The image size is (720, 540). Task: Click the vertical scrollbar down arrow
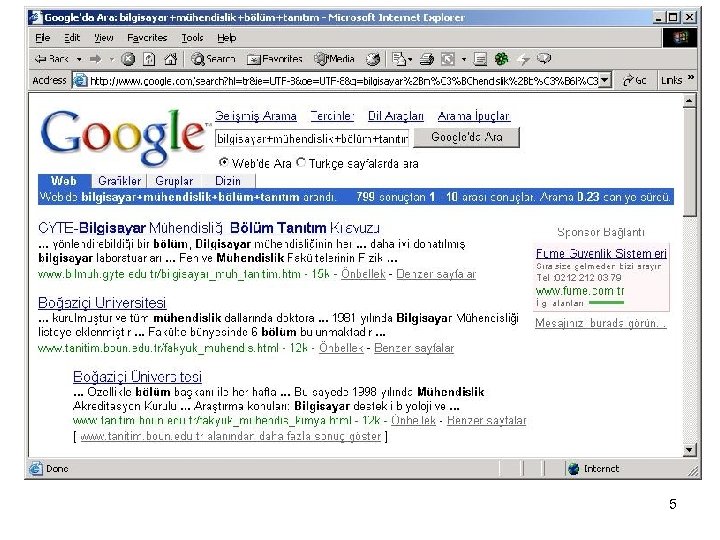pyautogui.click(x=689, y=450)
